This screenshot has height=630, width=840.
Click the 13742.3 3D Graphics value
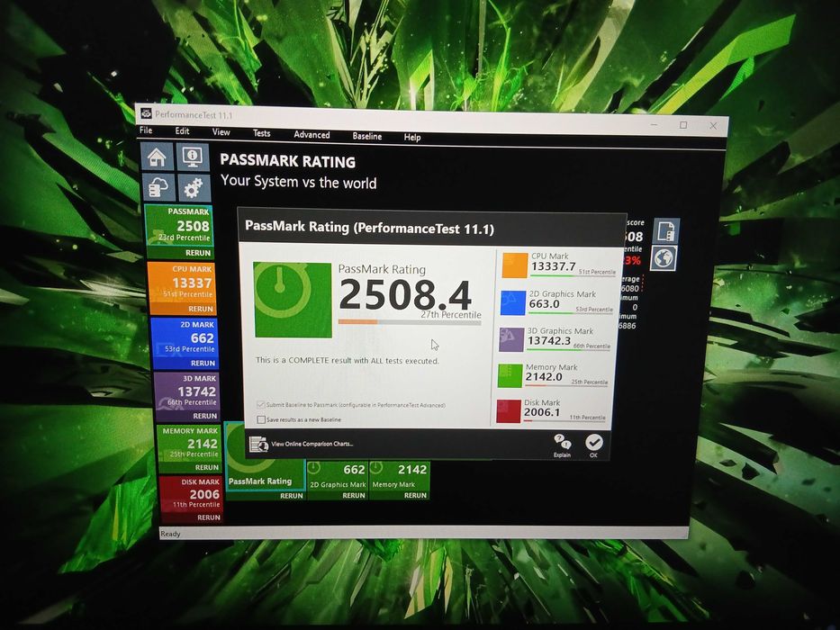pyautogui.click(x=549, y=340)
